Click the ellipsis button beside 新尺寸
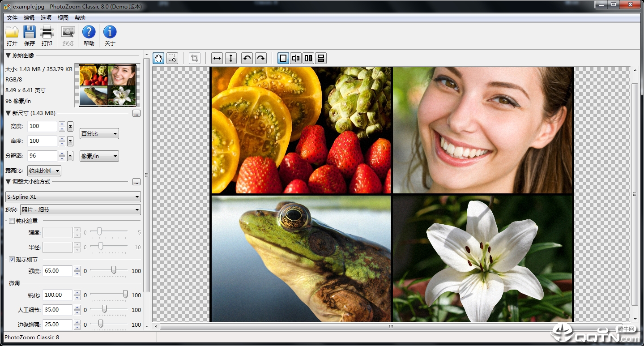 pyautogui.click(x=136, y=113)
